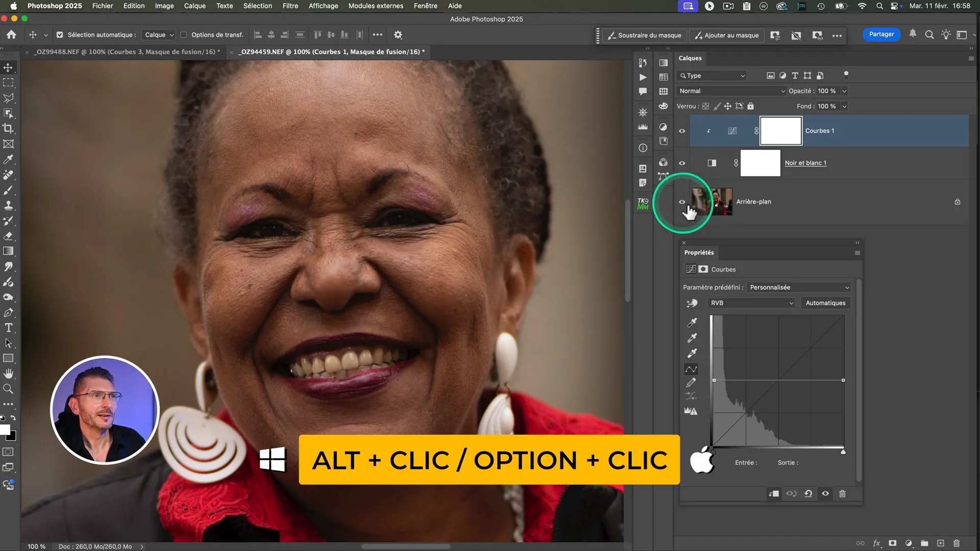Enable Options de transf. checkbox
Image resolution: width=980 pixels, height=551 pixels.
pyautogui.click(x=184, y=35)
